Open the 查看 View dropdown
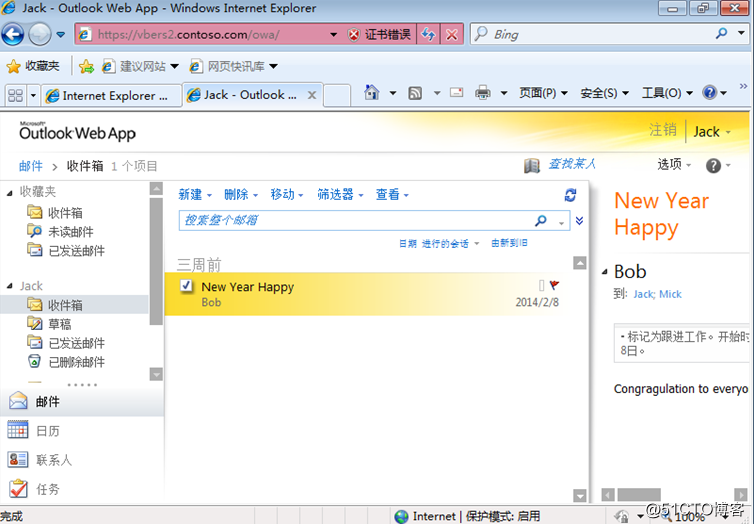754x528 pixels. 392,194
